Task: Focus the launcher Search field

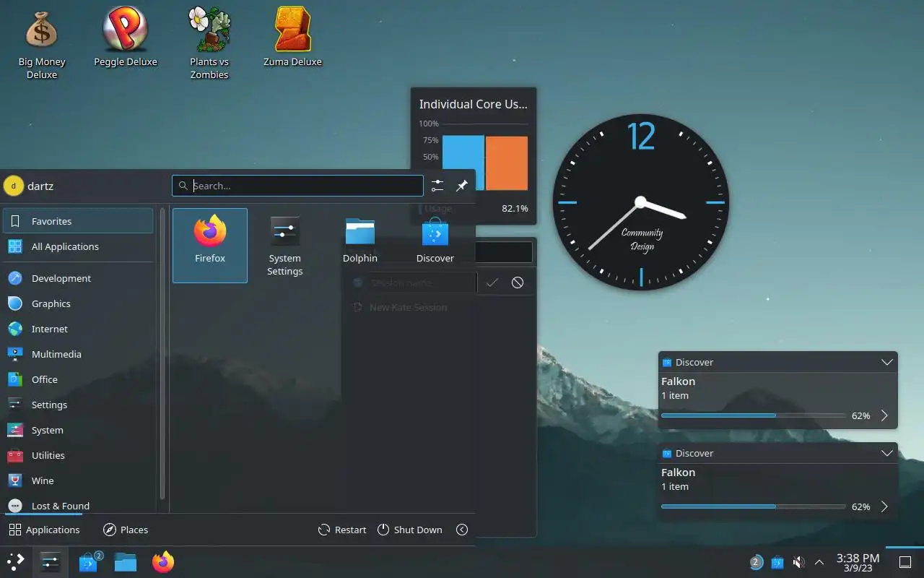Action: tap(297, 186)
